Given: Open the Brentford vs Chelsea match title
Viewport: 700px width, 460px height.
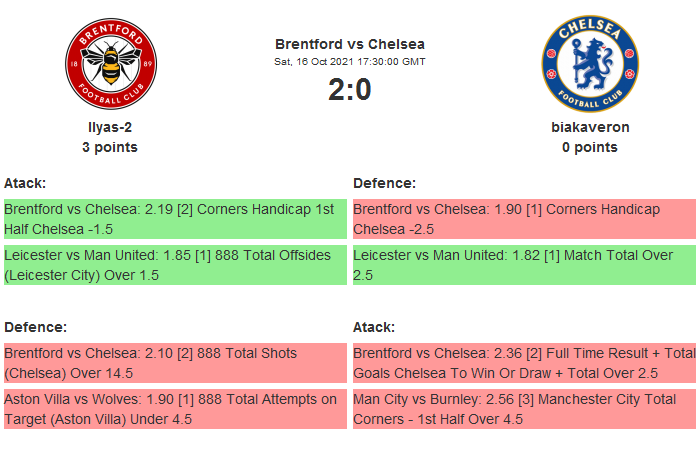Looking at the screenshot, I should [350, 44].
